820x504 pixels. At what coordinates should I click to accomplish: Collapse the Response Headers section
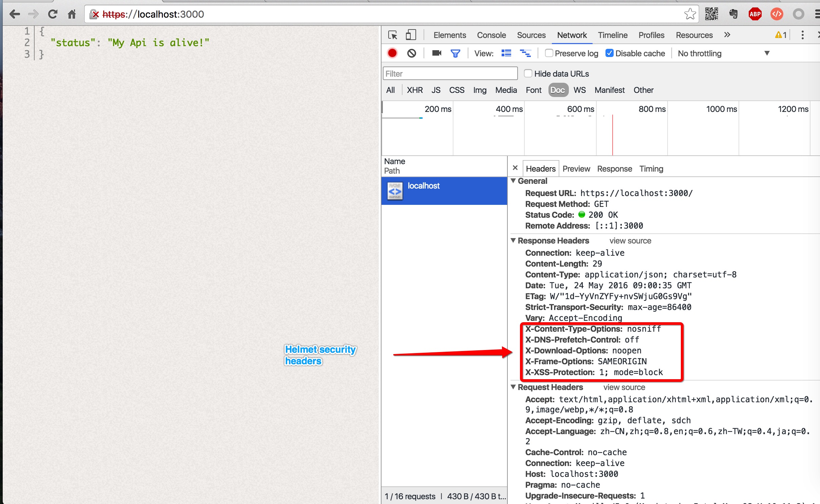[514, 240]
